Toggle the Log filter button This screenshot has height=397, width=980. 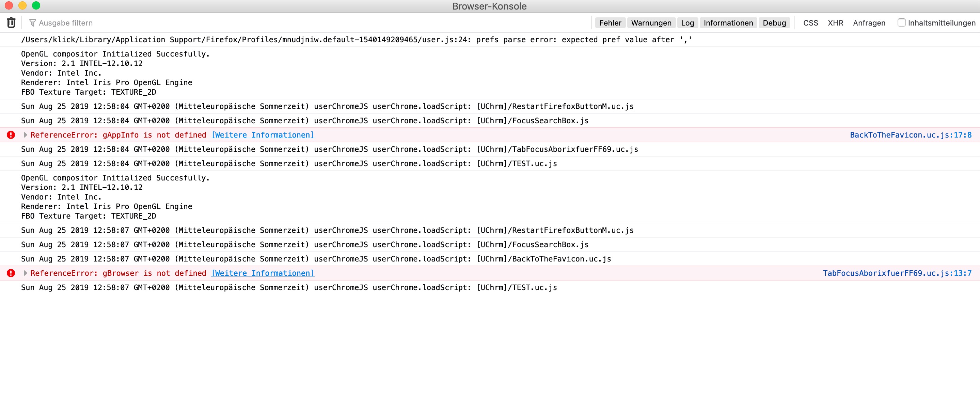tap(687, 23)
